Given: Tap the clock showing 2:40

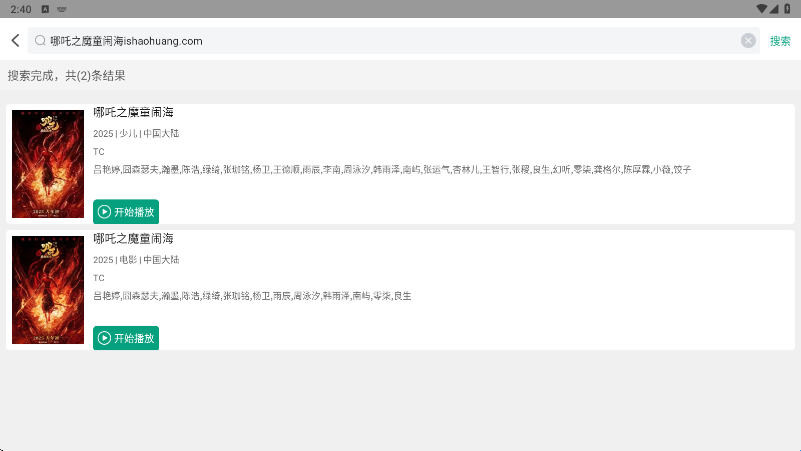Looking at the screenshot, I should tap(21, 9).
